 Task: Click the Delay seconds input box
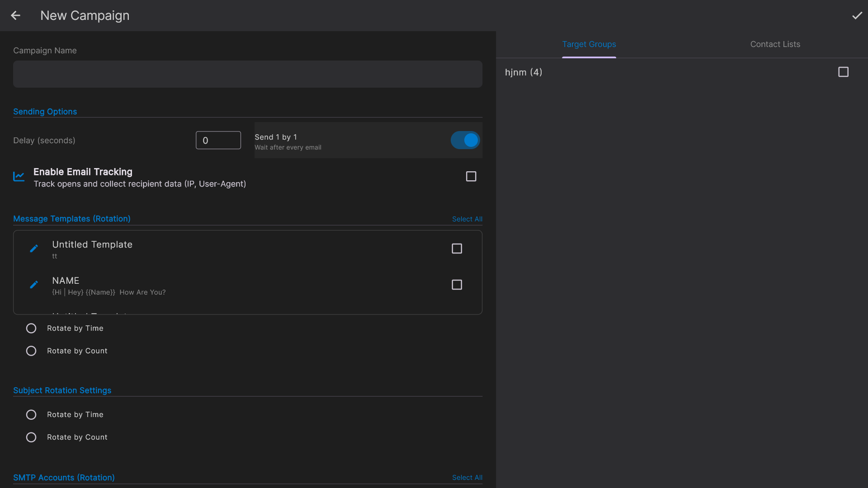click(218, 140)
